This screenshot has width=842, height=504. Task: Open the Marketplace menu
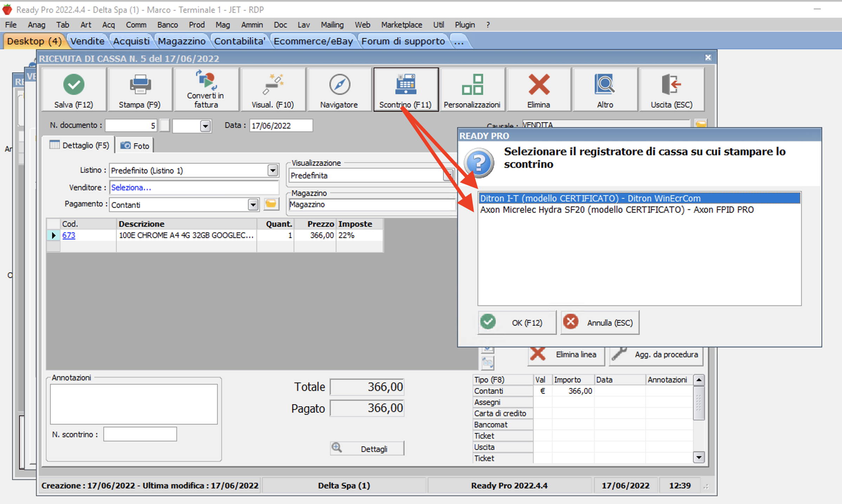click(x=402, y=25)
